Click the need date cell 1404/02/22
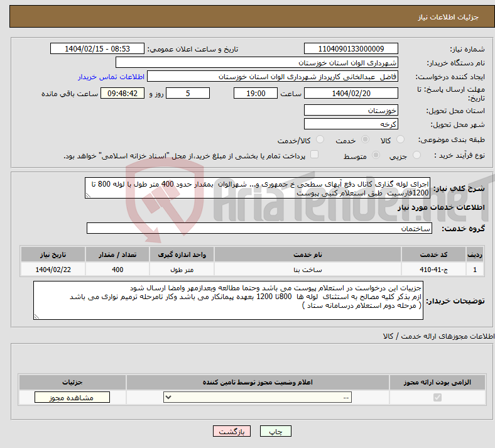Screen dimensions: 495x448 [53, 270]
